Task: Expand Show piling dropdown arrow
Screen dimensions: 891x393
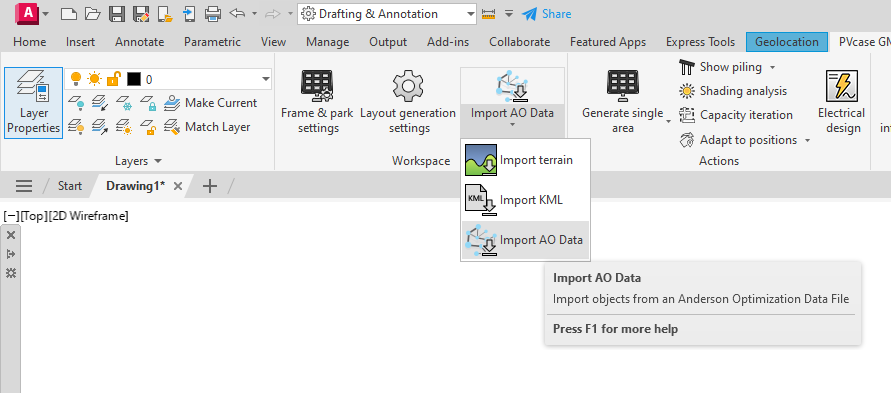Action: coord(772,68)
